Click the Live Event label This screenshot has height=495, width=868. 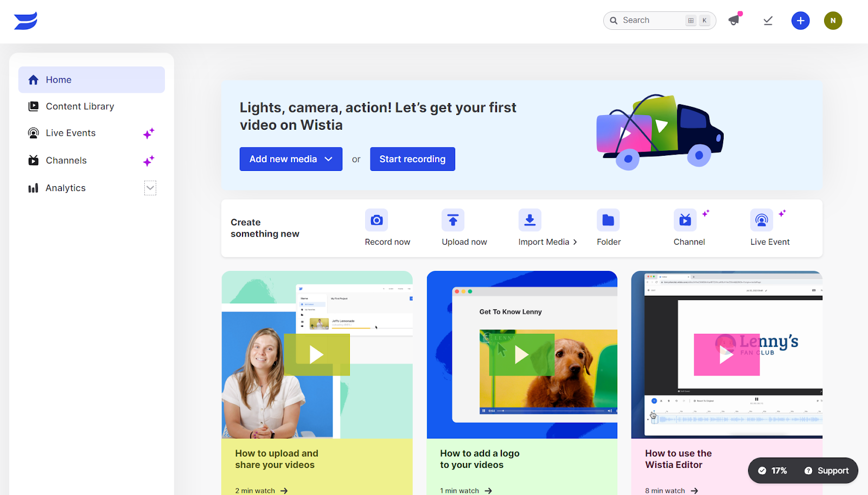pos(770,242)
